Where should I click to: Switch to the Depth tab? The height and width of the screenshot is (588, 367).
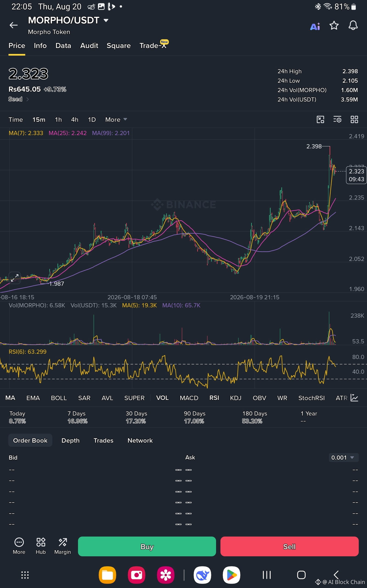70,441
